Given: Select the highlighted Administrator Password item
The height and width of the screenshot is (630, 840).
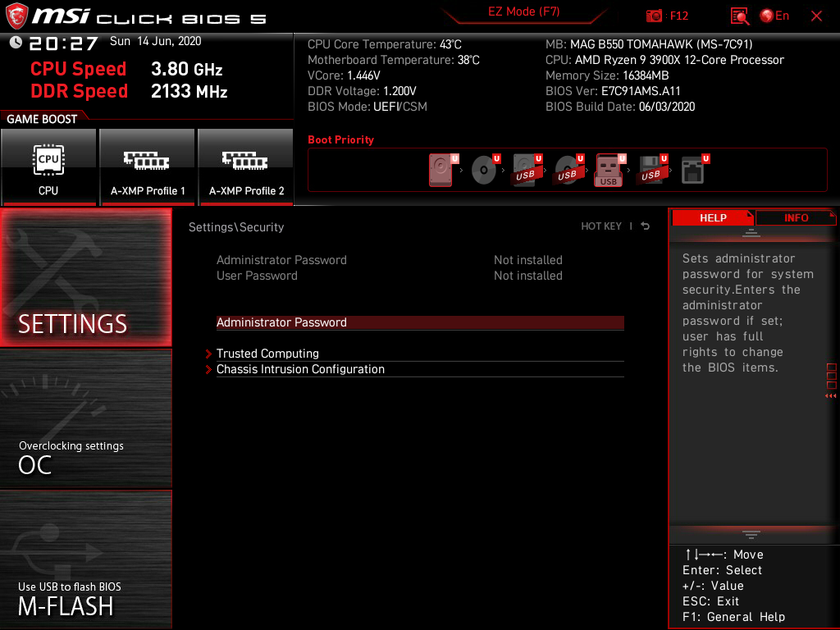Looking at the screenshot, I should click(x=420, y=322).
